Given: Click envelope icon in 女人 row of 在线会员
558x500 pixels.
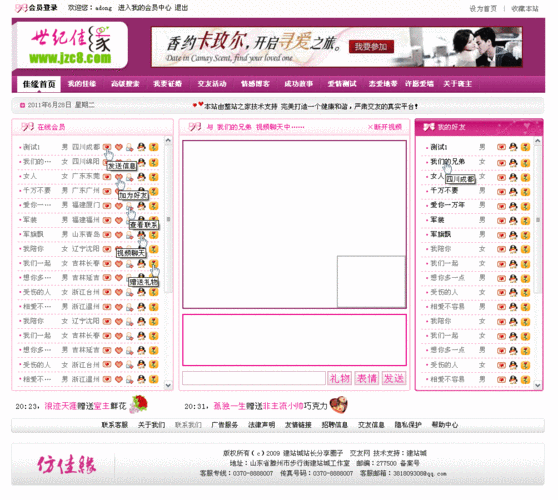Looking at the screenshot, I should (107, 177).
